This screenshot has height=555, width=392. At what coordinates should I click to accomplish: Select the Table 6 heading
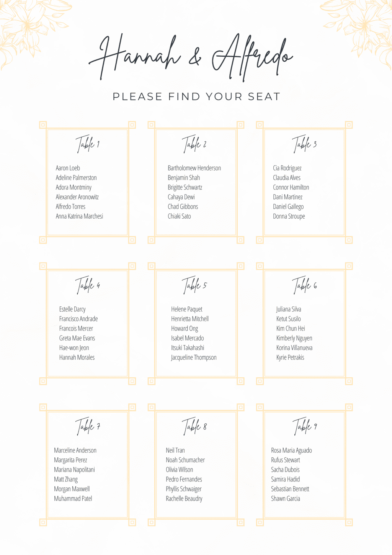pyautogui.click(x=304, y=285)
